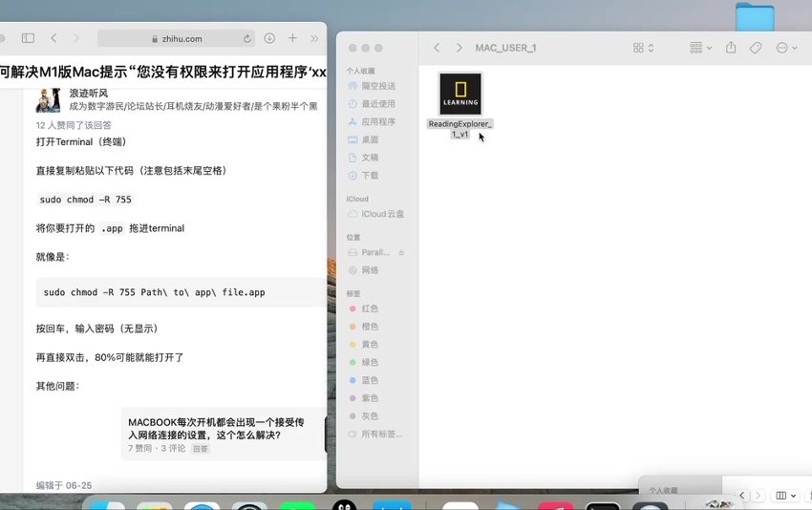Viewport: 812px width, 510px height.
Task: Open Safari downloads list
Action: click(x=269, y=38)
